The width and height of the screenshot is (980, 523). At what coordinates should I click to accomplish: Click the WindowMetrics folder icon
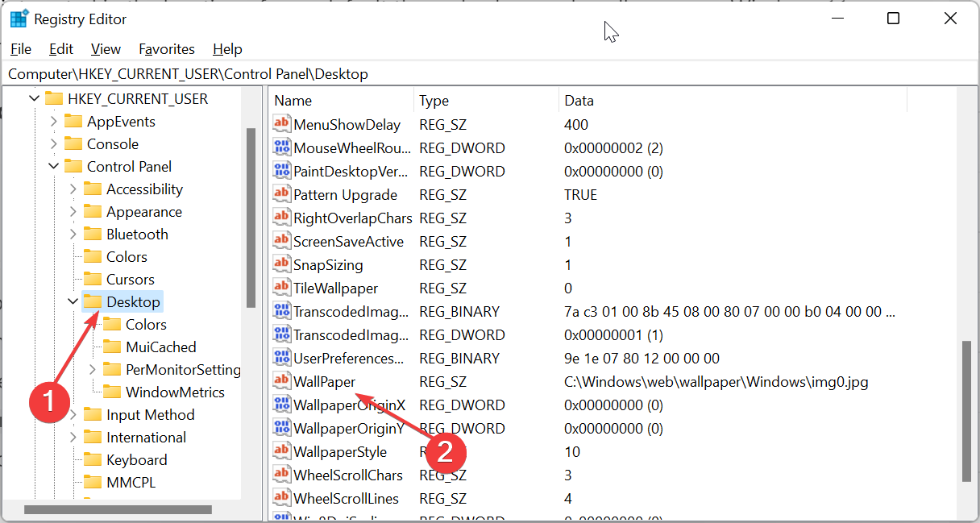click(x=114, y=392)
